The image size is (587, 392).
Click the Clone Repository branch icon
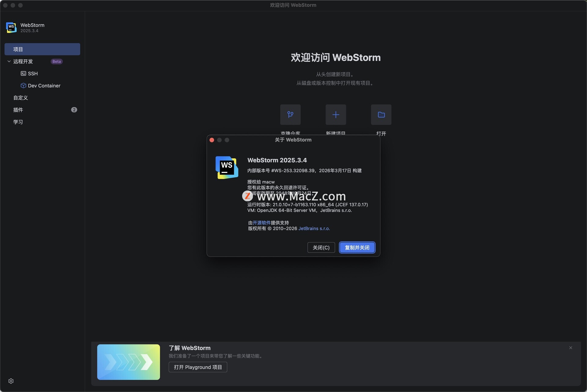(x=290, y=115)
